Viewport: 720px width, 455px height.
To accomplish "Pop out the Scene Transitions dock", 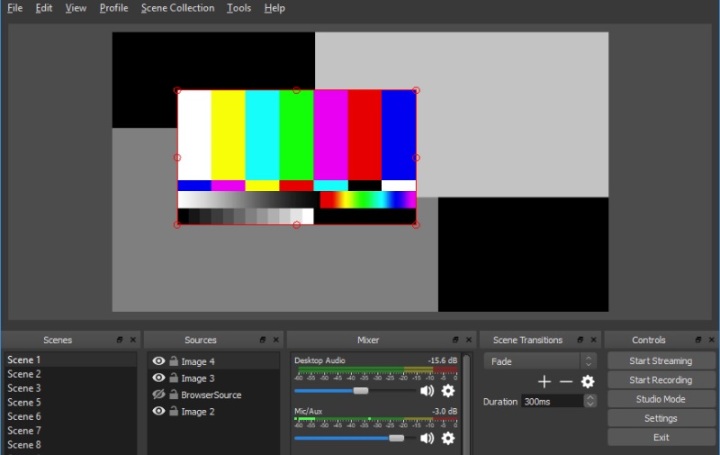I will coord(580,340).
